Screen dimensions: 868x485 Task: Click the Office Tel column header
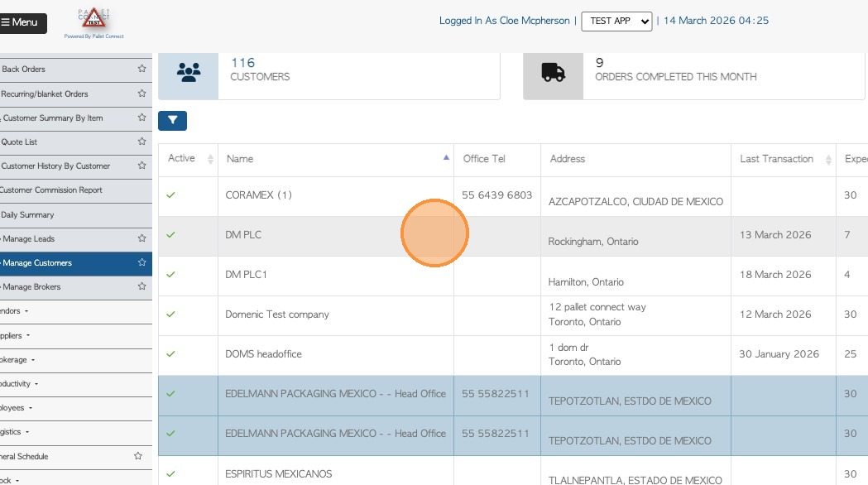[496, 160]
